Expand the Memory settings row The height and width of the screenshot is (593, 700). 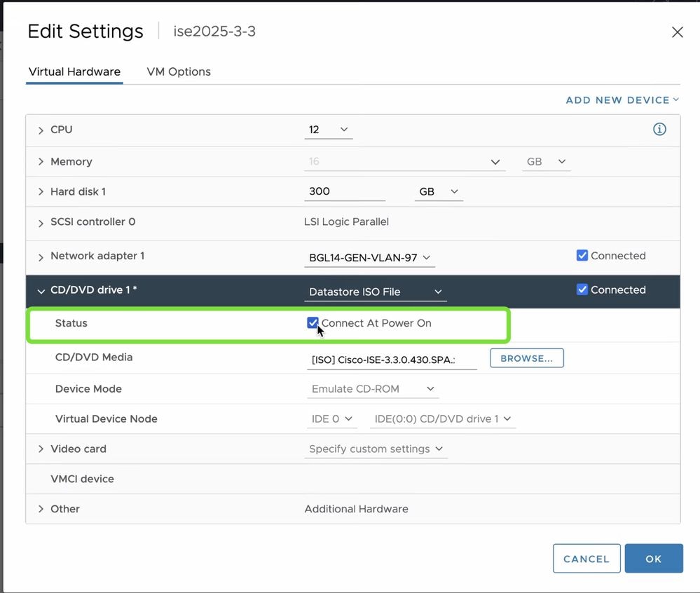[x=41, y=162]
